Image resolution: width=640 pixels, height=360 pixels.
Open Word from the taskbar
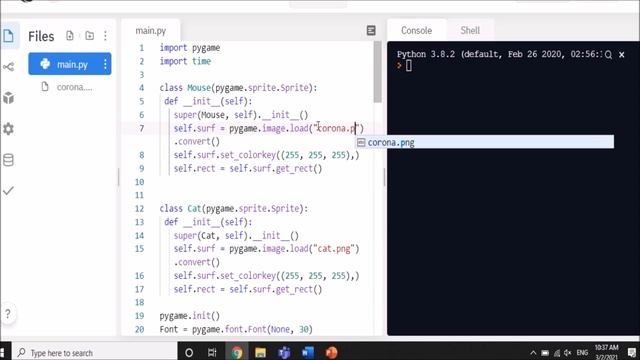(x=308, y=353)
